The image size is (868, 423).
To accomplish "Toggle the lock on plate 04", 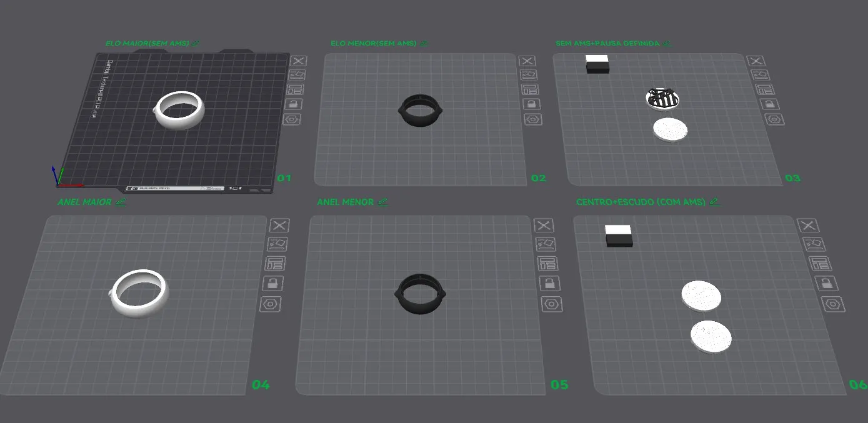I will (x=272, y=284).
